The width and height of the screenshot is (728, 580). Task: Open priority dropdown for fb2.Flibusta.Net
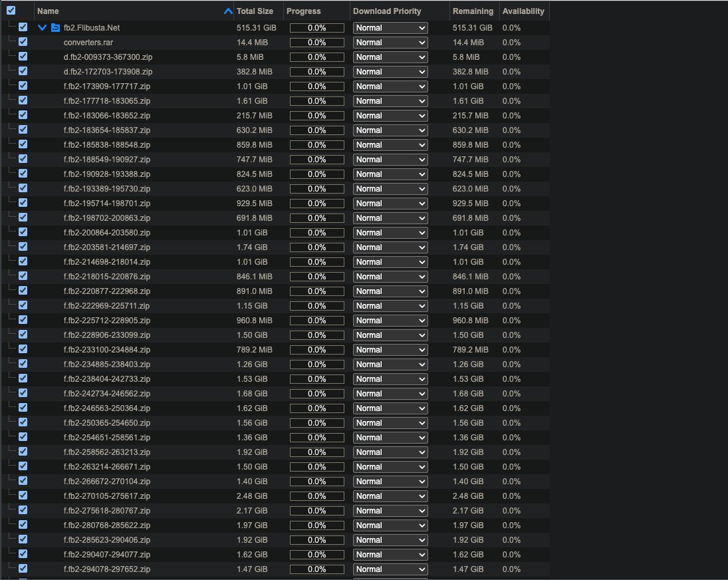(x=390, y=28)
